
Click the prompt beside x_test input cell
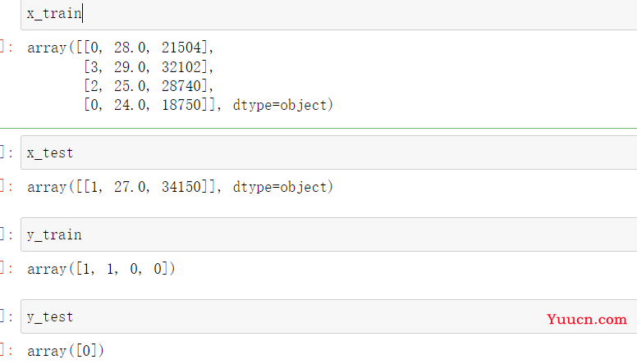click(x=7, y=152)
